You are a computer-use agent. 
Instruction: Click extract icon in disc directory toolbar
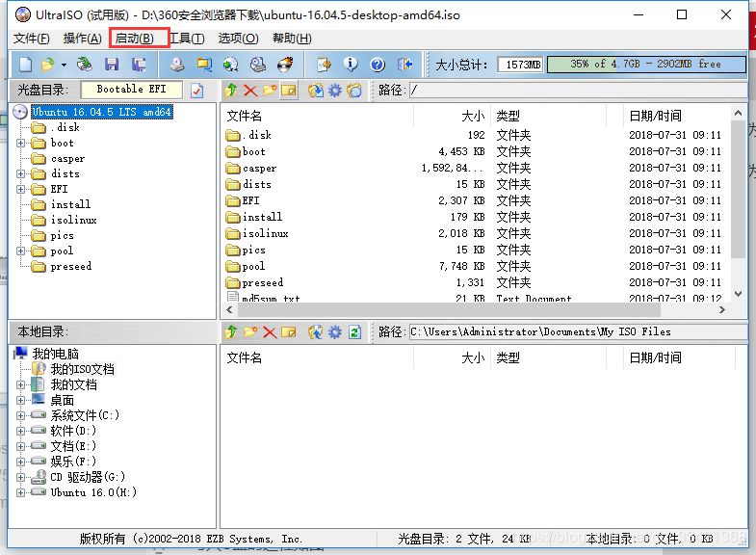pyautogui.click(x=316, y=91)
